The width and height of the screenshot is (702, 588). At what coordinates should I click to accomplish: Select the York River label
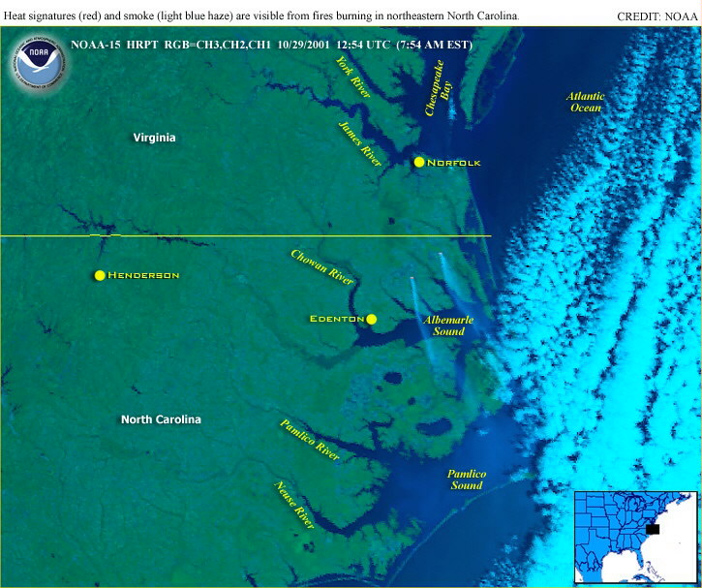352,78
